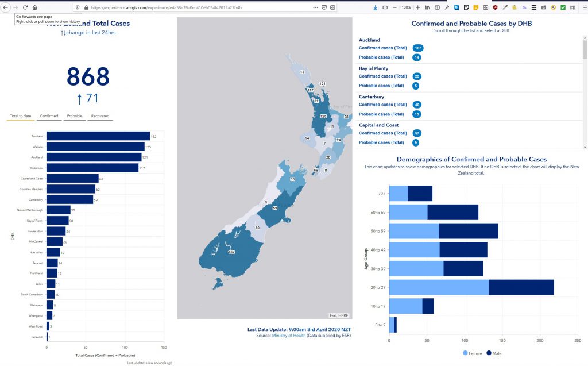Select the Recovered tab
This screenshot has height=366, width=588.
[x=100, y=116]
